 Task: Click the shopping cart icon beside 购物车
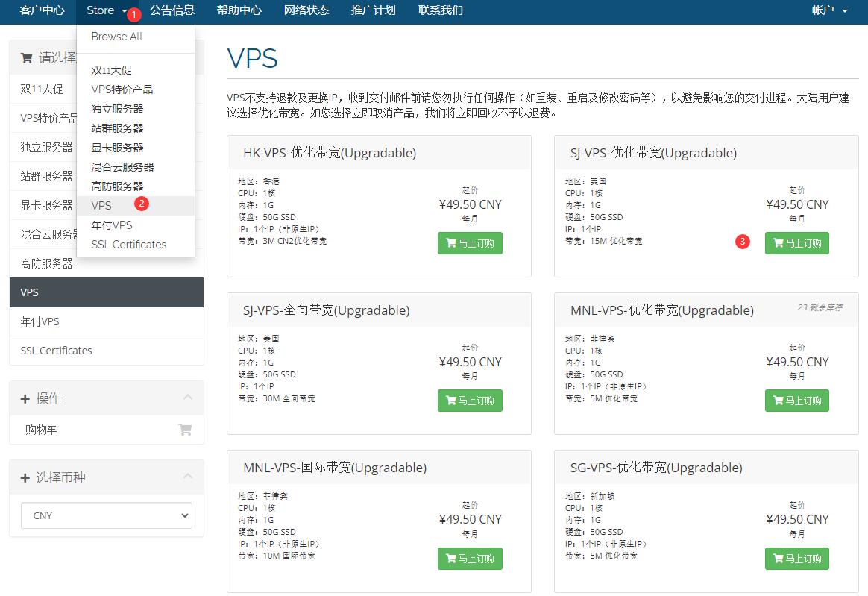pyautogui.click(x=184, y=430)
